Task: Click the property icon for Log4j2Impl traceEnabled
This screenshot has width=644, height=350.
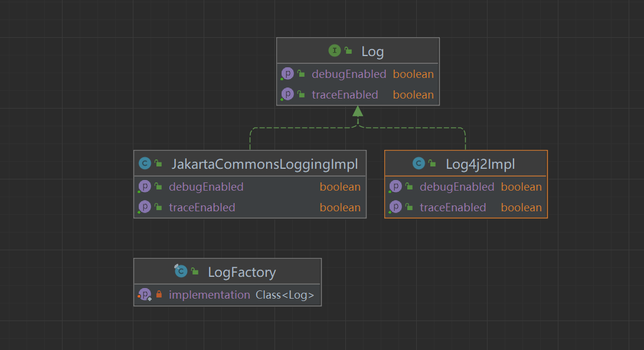Action: pos(395,207)
